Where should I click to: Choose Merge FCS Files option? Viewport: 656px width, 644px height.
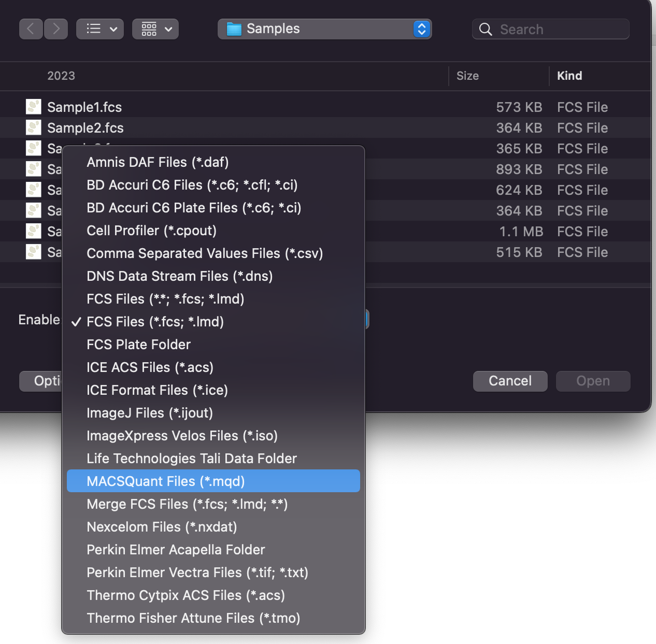point(213,504)
